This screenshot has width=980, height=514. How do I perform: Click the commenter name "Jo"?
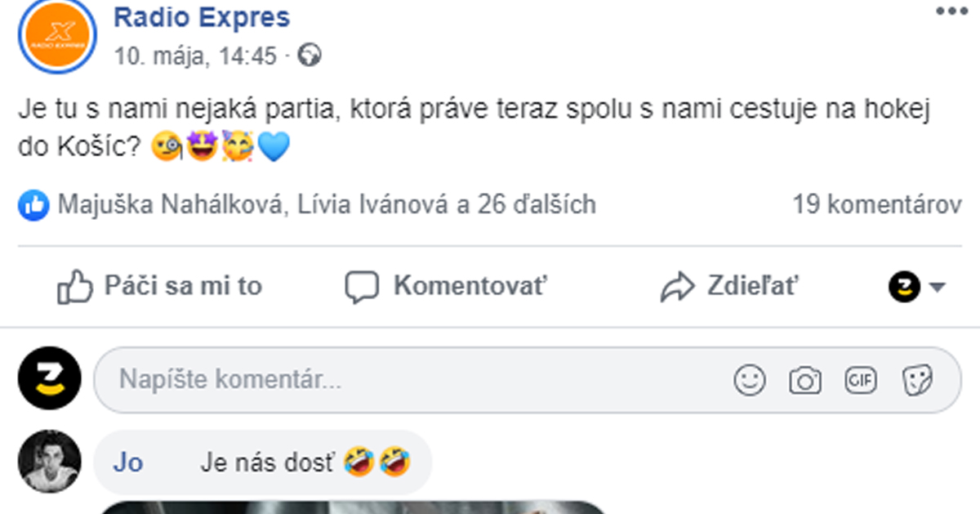coord(127,462)
